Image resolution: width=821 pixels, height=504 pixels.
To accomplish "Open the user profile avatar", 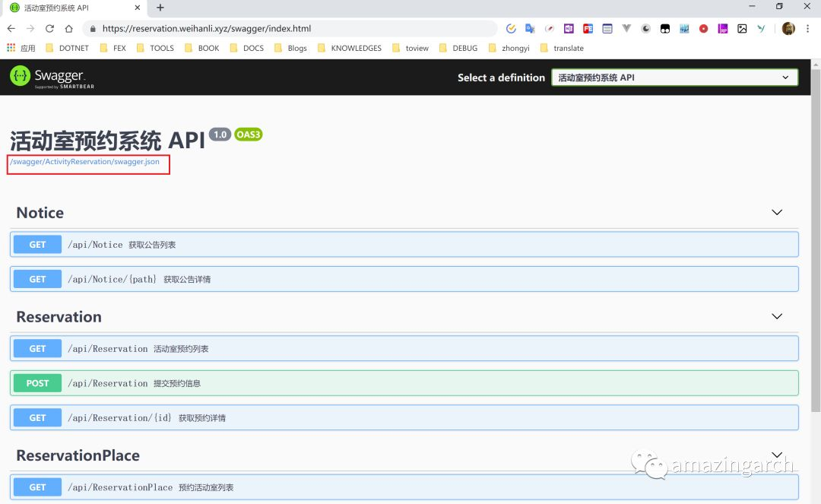I will 788,29.
